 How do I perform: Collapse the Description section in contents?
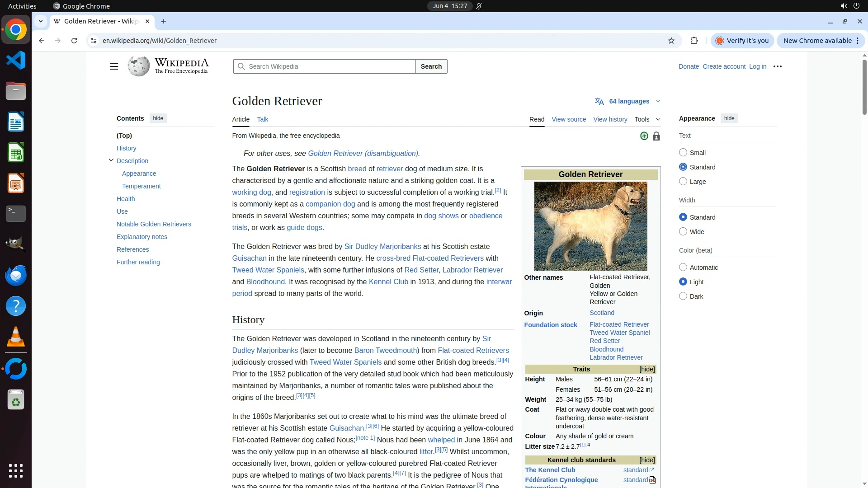(111, 160)
